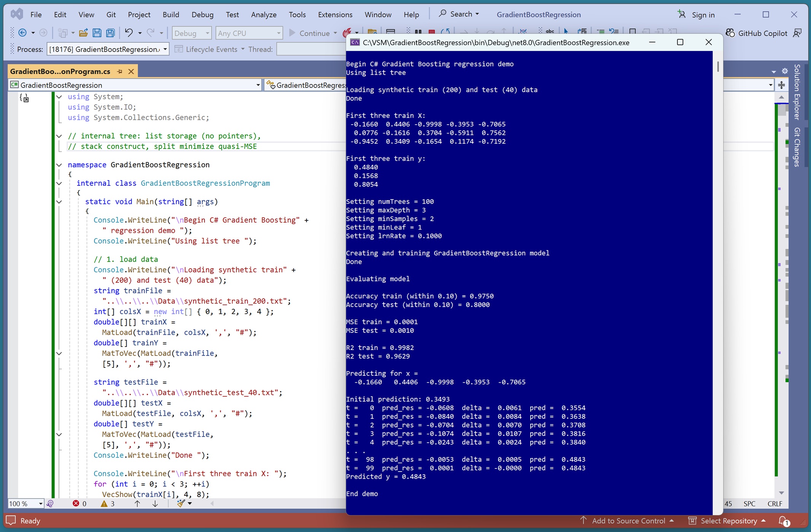
Task: Open GitHub Copilot from the toolbar
Action: (757, 33)
